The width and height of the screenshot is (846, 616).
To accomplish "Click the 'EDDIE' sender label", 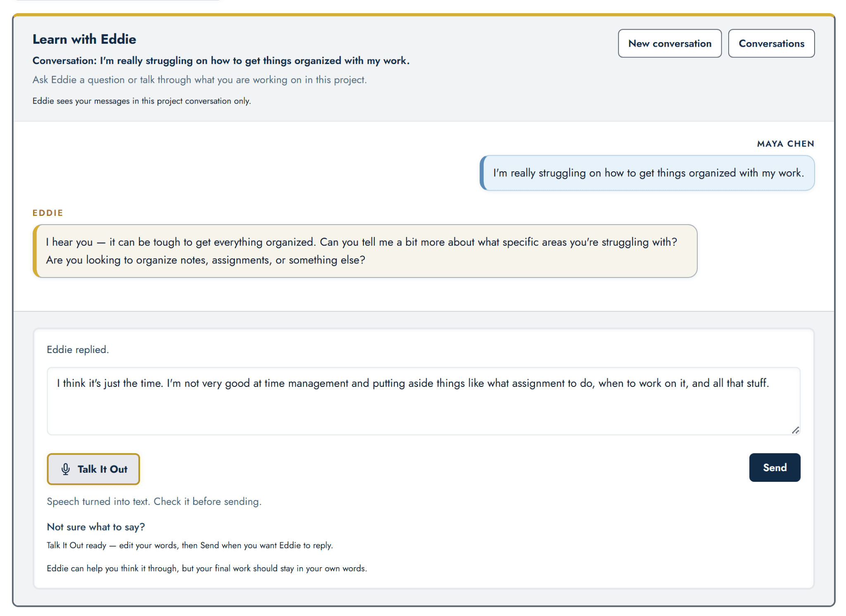I will coord(48,213).
